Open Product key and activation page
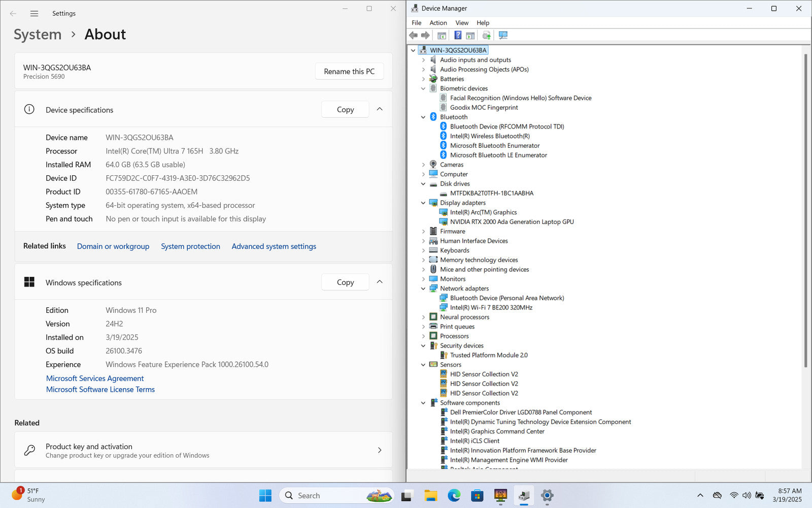 click(x=204, y=450)
